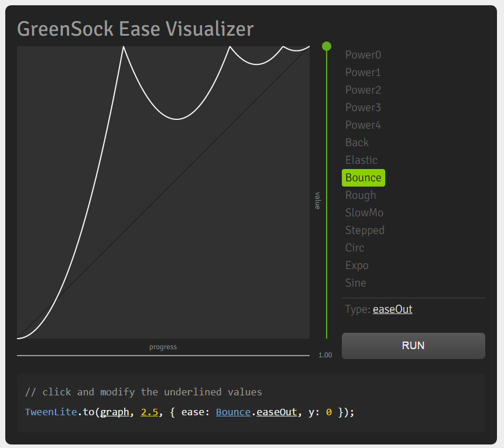
Task: Click the RUN button
Action: coord(413,346)
